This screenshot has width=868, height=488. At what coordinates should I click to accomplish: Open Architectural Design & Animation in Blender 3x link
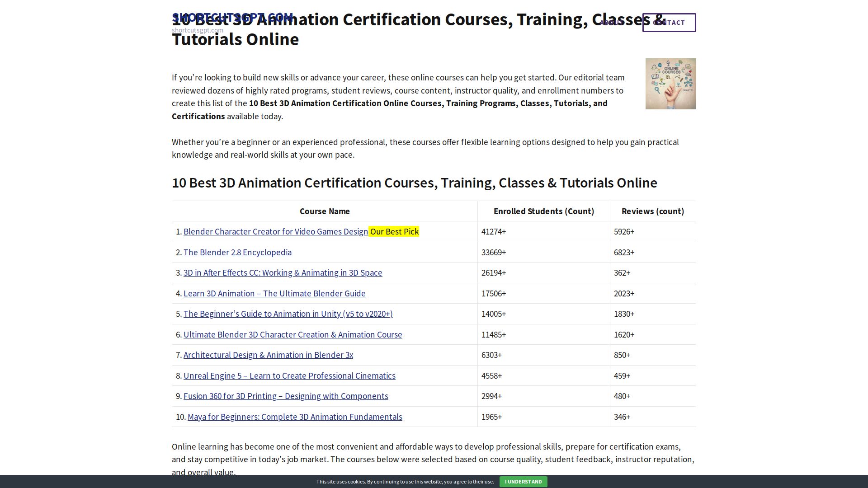point(269,355)
